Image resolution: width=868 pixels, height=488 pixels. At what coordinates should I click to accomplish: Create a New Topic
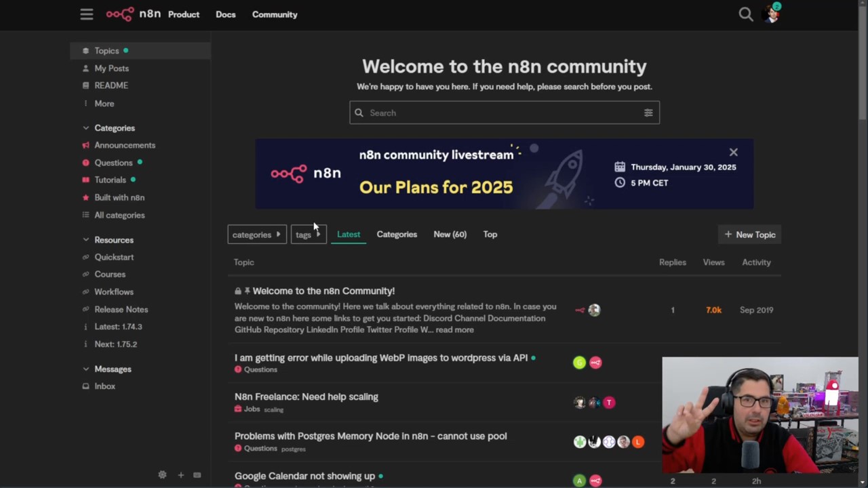click(x=749, y=235)
